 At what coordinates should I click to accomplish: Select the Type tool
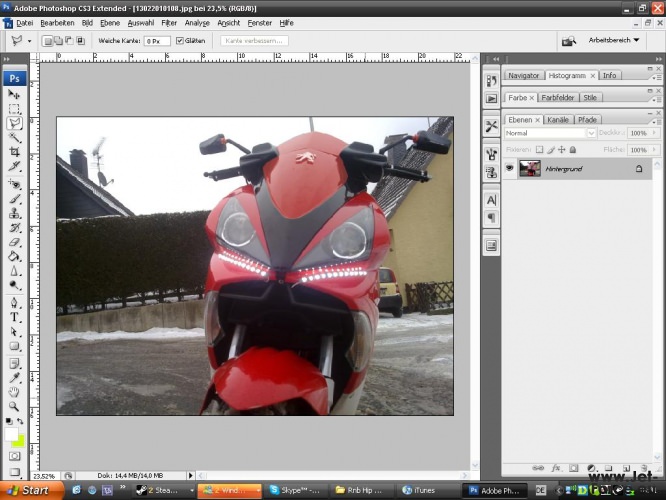[14, 317]
